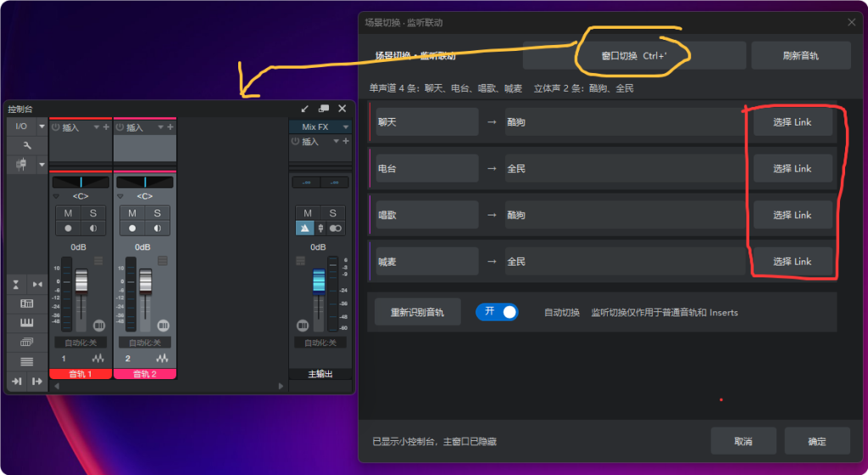Click the 取消 button
Image resolution: width=868 pixels, height=475 pixels.
743,441
